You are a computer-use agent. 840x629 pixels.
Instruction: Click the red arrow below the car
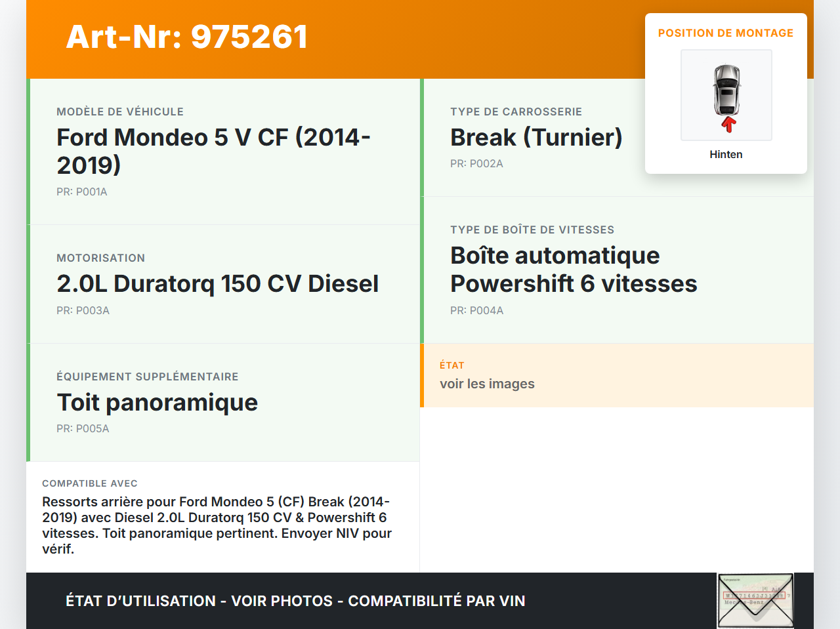coord(728,125)
